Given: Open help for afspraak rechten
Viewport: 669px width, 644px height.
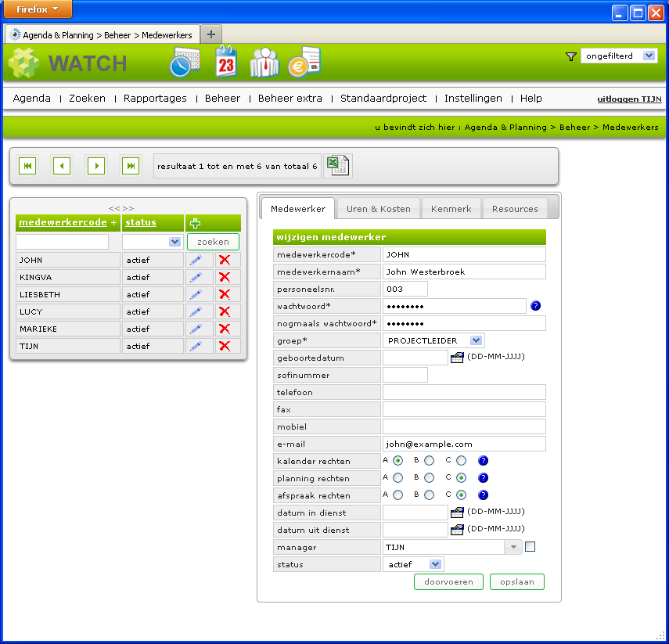Looking at the screenshot, I should pos(483,495).
